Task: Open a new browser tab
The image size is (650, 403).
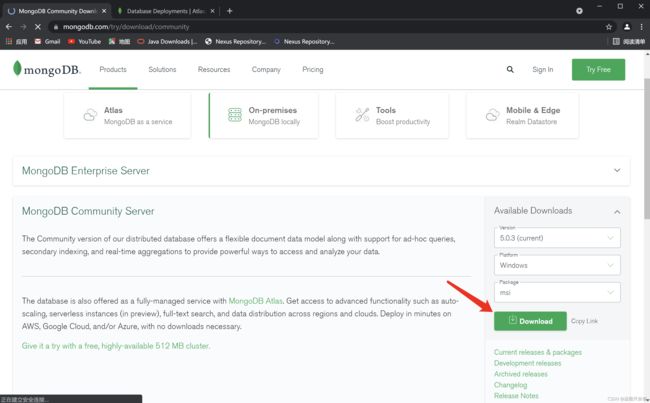Action: (x=229, y=11)
